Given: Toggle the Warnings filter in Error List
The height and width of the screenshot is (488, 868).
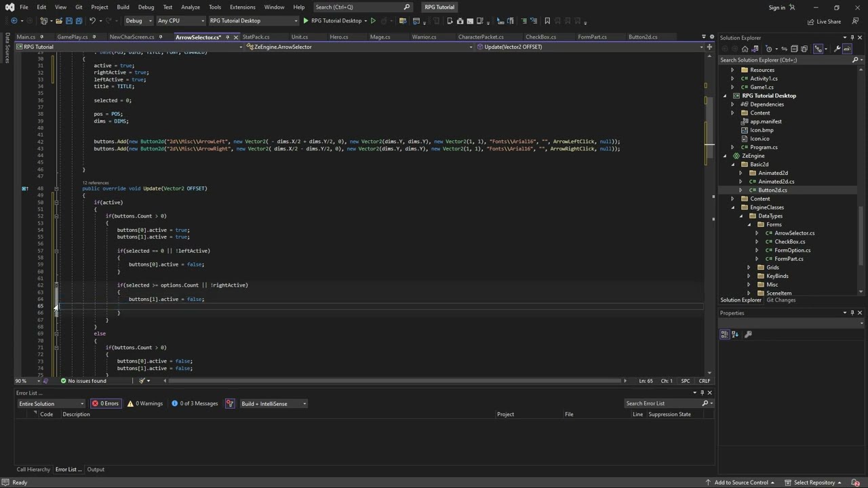Looking at the screenshot, I should point(146,403).
